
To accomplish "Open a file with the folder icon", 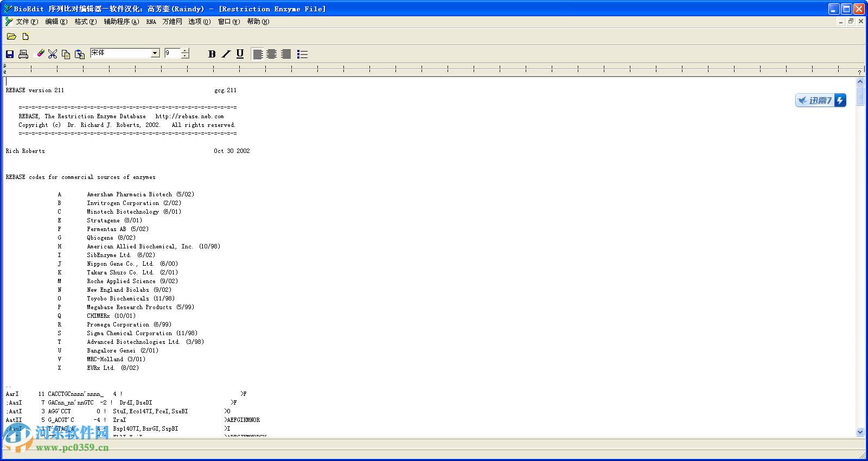I will point(11,36).
